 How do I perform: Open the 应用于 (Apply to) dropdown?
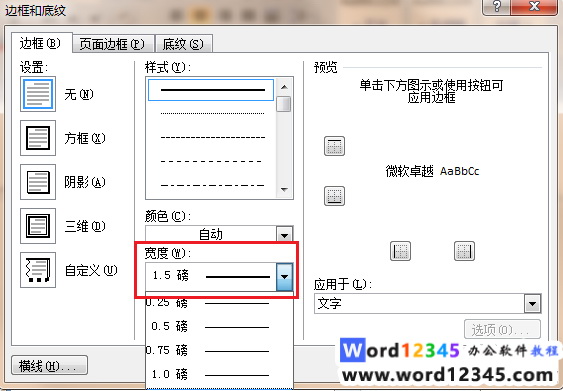point(532,304)
